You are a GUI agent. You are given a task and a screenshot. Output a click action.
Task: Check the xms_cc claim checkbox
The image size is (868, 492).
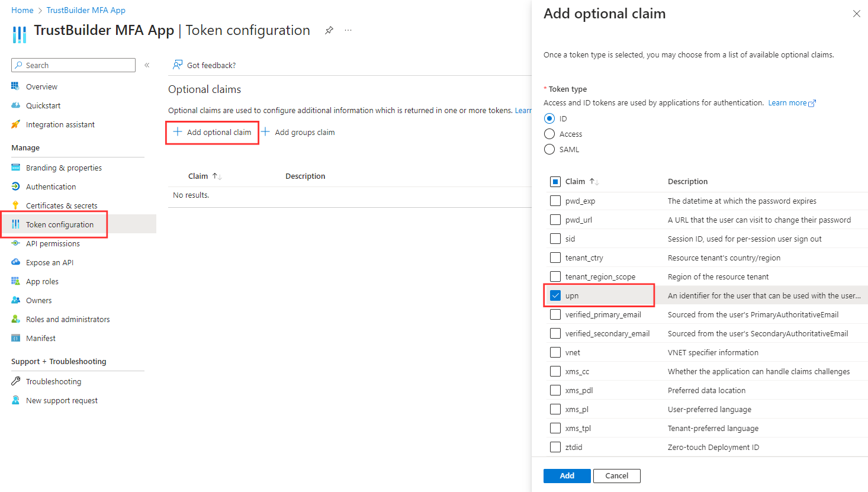tap(555, 371)
